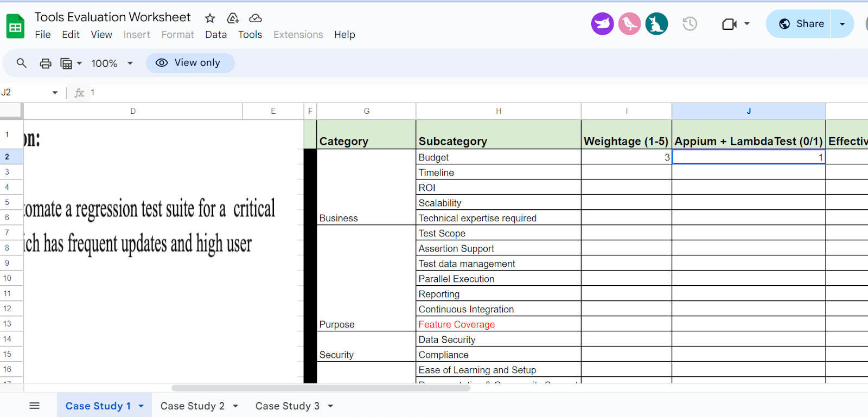The image size is (868, 417).
Task: Click the Share button
Action: tap(801, 24)
